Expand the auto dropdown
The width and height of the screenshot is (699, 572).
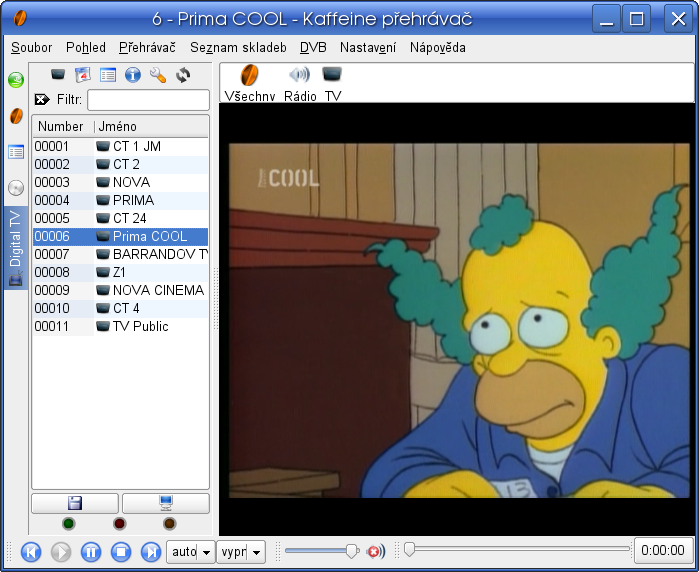pos(191,552)
